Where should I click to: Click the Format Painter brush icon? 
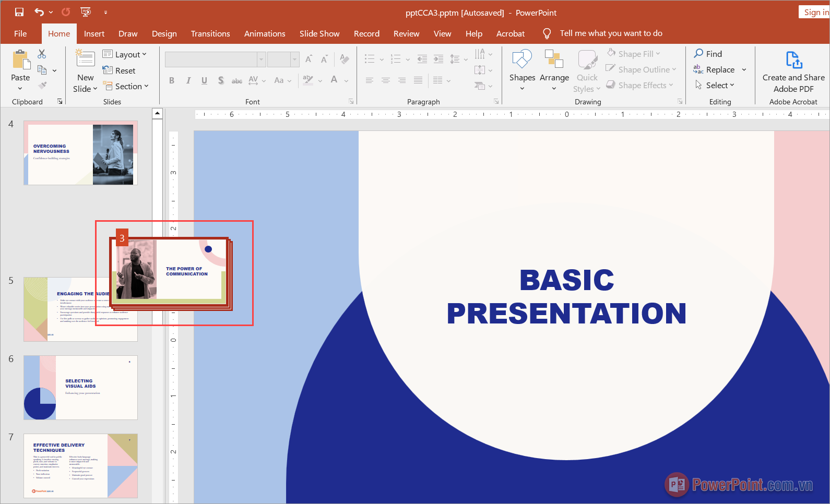point(42,85)
